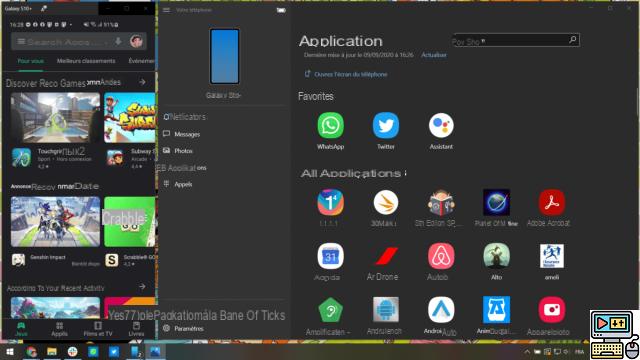Screen dimensions: 640x360
Task: Click the Scrabble GO app listing icon
Action: (112, 260)
